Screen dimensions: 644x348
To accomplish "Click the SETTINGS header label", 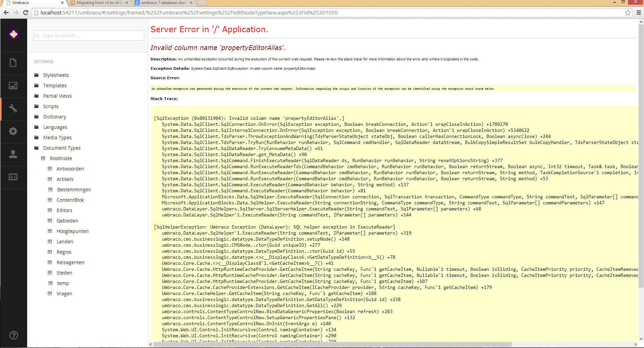I will click(x=44, y=62).
